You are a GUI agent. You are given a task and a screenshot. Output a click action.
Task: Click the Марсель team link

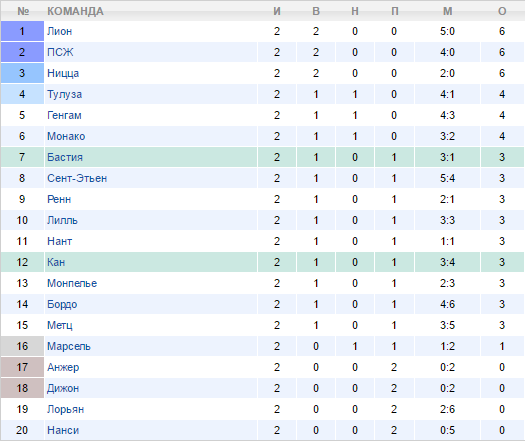coord(69,346)
